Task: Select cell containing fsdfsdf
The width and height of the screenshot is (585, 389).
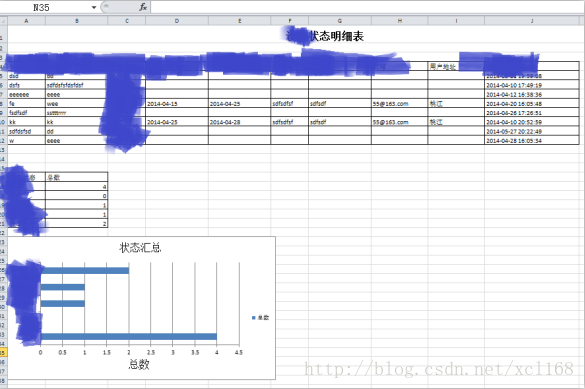Action: pos(26,113)
